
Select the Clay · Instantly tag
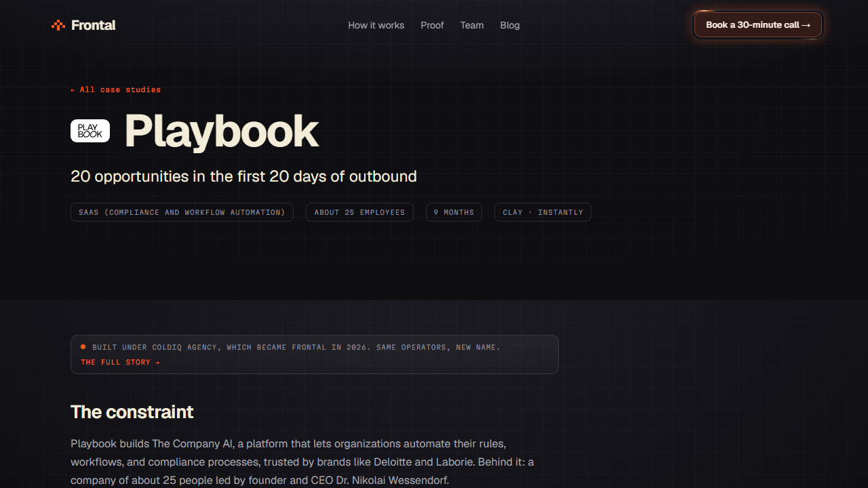click(542, 212)
